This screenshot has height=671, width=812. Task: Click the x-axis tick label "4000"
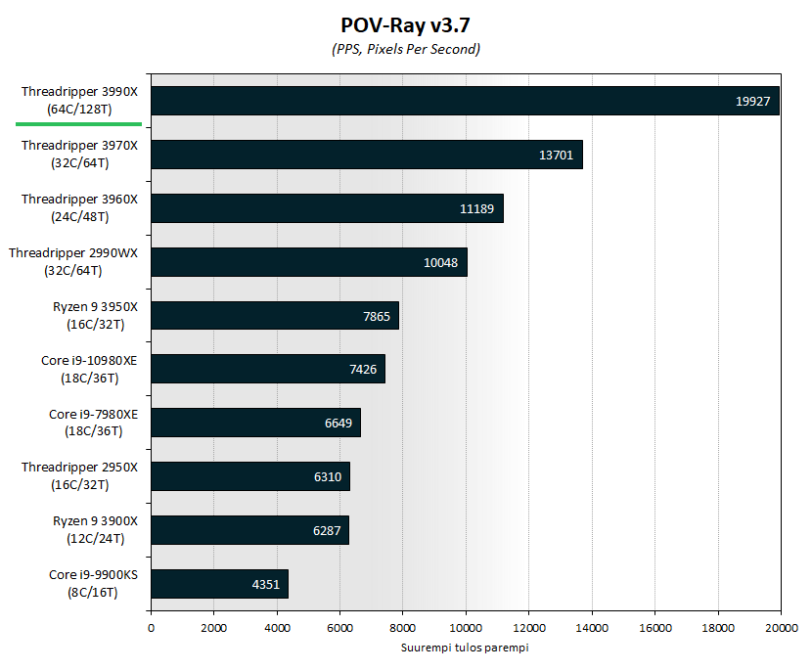pyautogui.click(x=277, y=628)
